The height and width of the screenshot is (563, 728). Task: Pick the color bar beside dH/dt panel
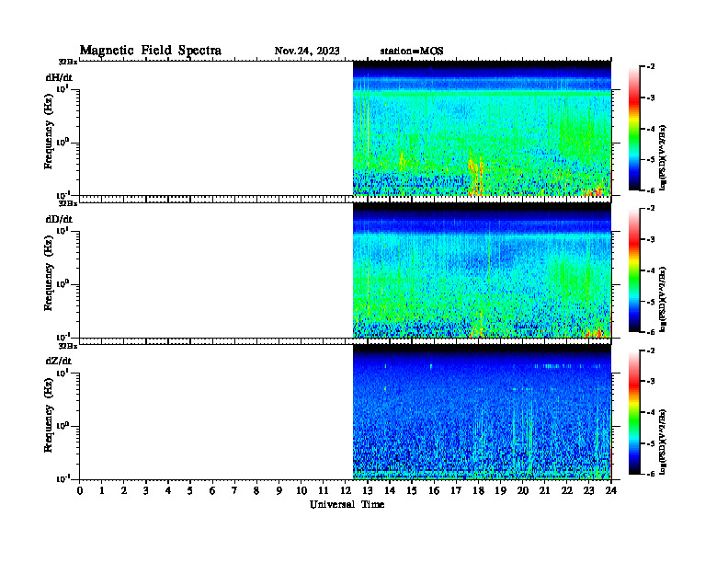pyautogui.click(x=634, y=128)
